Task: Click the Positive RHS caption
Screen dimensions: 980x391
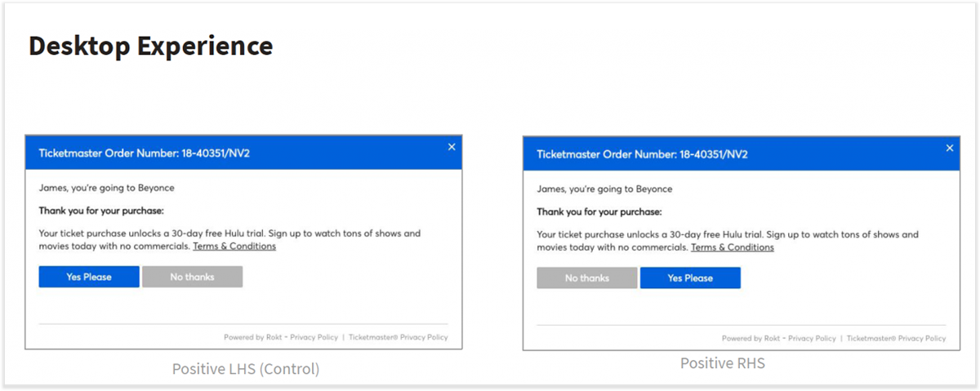Action: pyautogui.click(x=723, y=363)
